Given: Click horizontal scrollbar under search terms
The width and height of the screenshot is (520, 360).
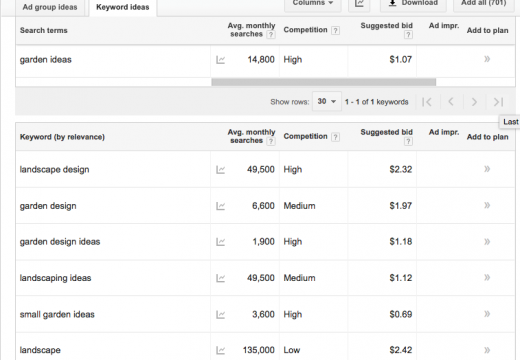Looking at the screenshot, I should click(x=324, y=82).
